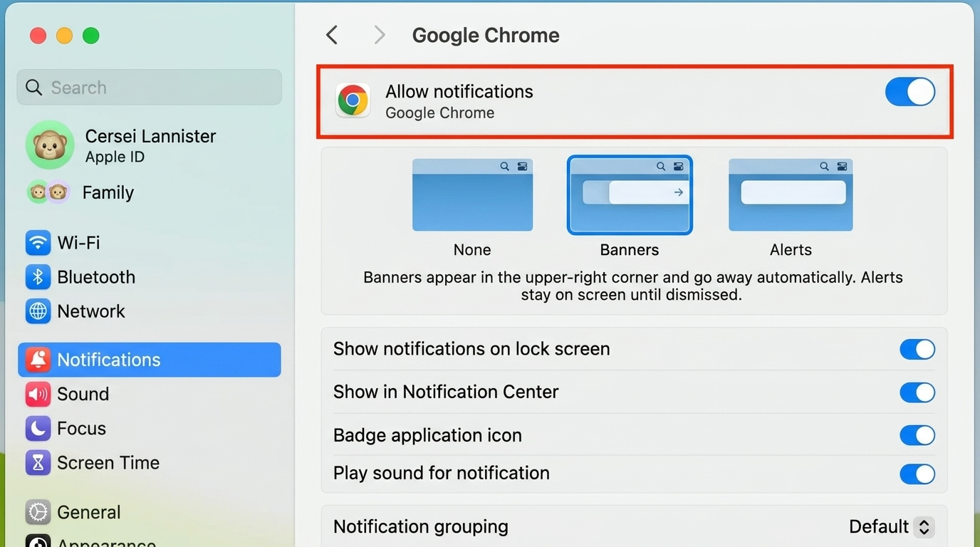The height and width of the screenshot is (547, 980).
Task: Turn off Allow notifications switch
Action: [910, 92]
